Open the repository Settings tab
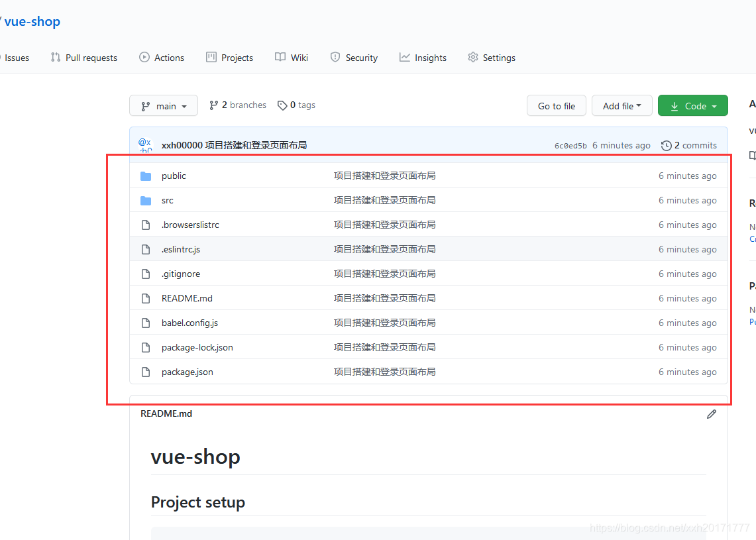The image size is (756, 540). tap(492, 58)
